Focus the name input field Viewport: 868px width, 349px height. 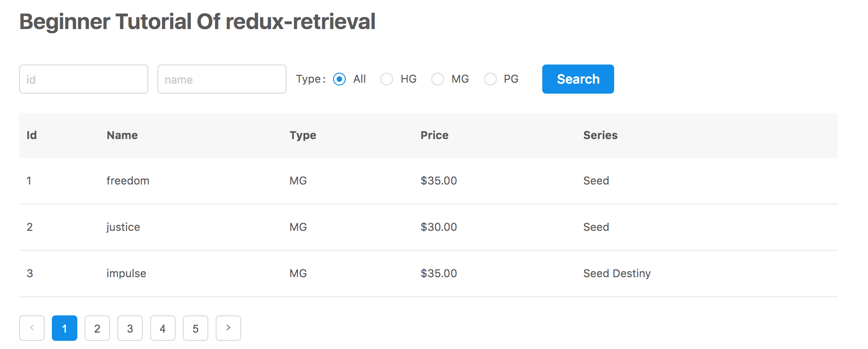(222, 79)
